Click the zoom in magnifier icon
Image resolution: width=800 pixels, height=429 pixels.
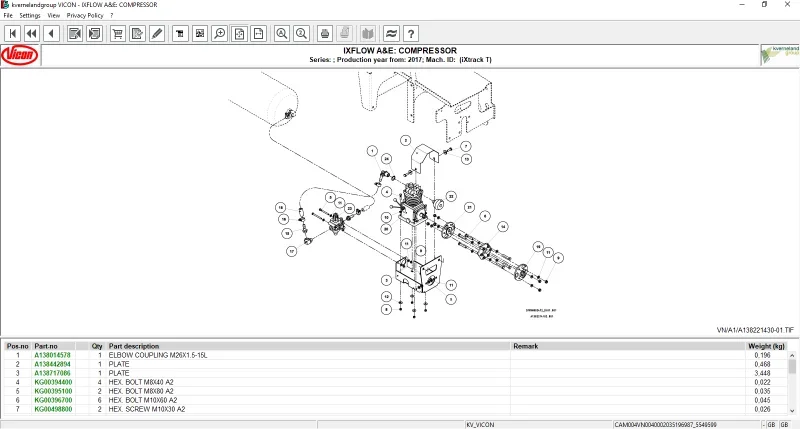coord(219,34)
